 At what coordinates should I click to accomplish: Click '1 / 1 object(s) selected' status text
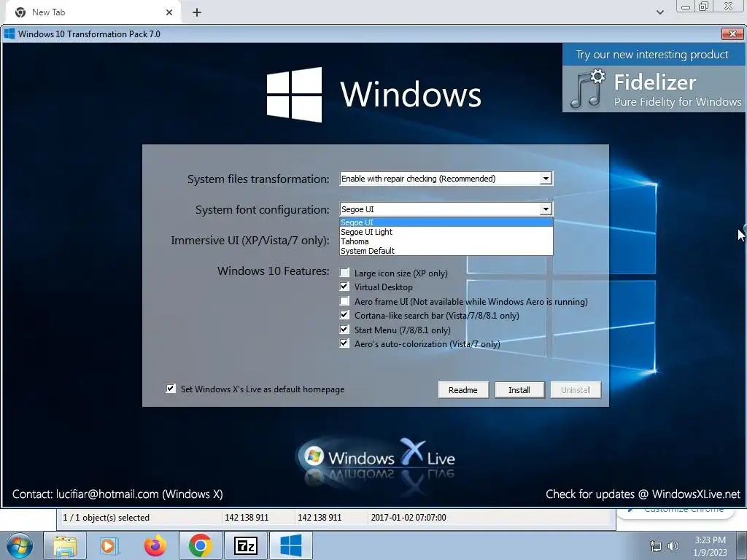pyautogui.click(x=106, y=518)
